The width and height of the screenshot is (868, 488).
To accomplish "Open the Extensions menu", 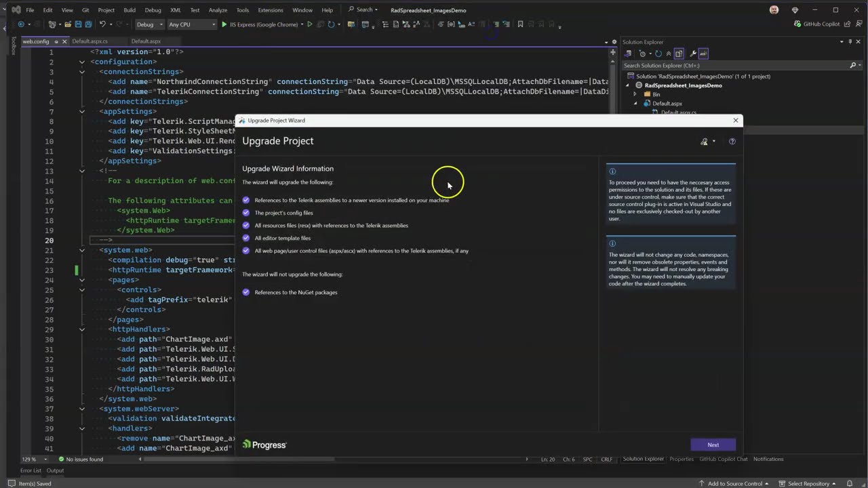I will [271, 10].
